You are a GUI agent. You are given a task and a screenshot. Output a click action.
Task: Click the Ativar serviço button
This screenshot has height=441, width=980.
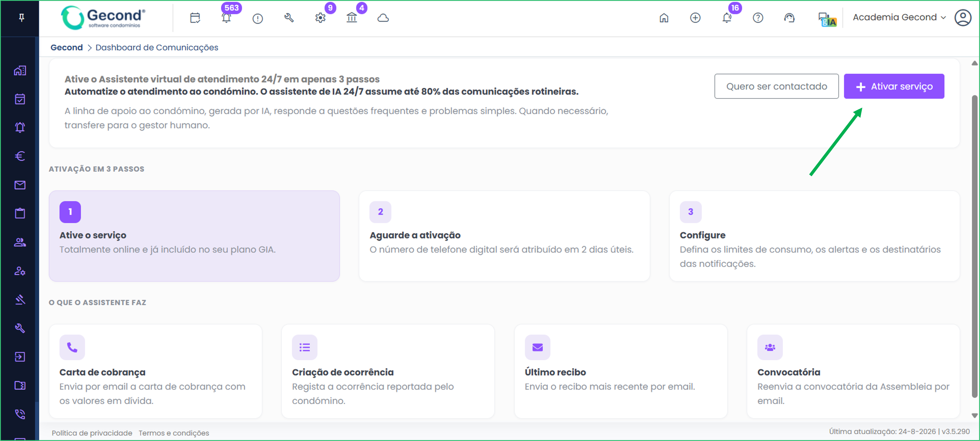click(x=894, y=86)
